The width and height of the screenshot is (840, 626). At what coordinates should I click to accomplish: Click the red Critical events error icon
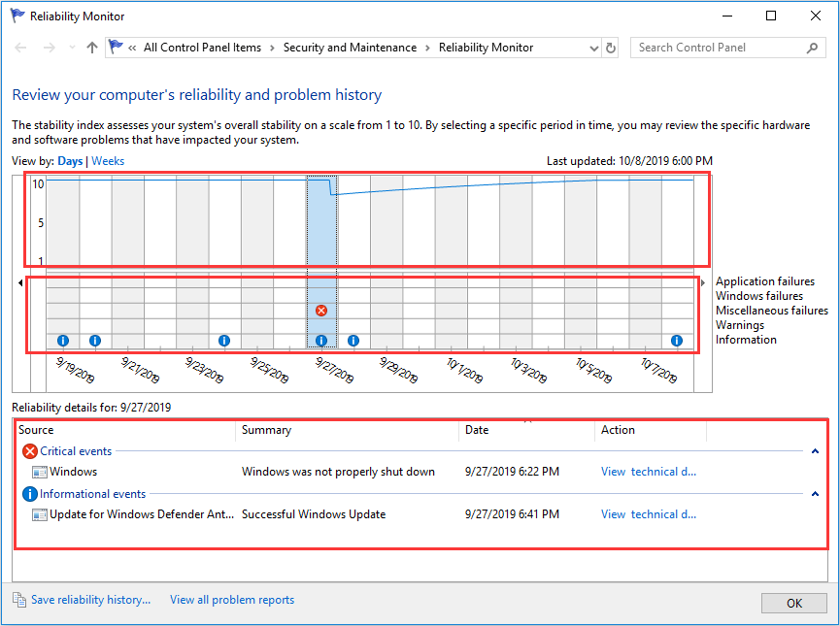click(x=30, y=451)
